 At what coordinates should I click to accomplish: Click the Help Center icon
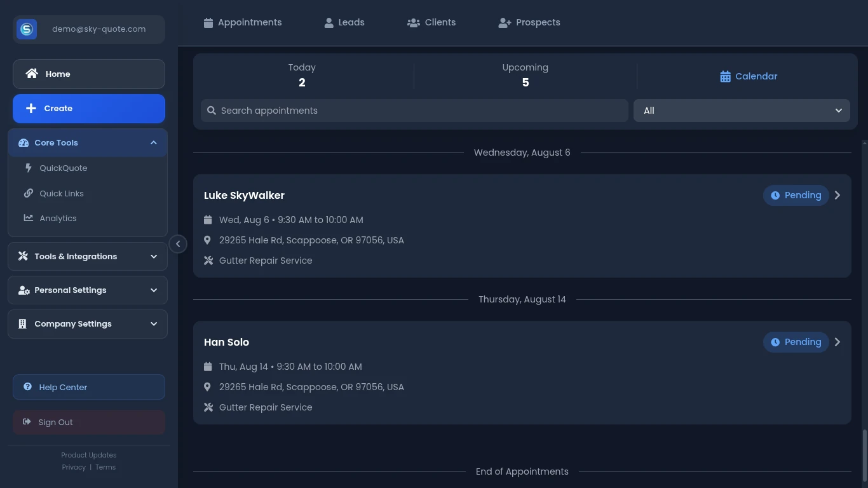27,387
